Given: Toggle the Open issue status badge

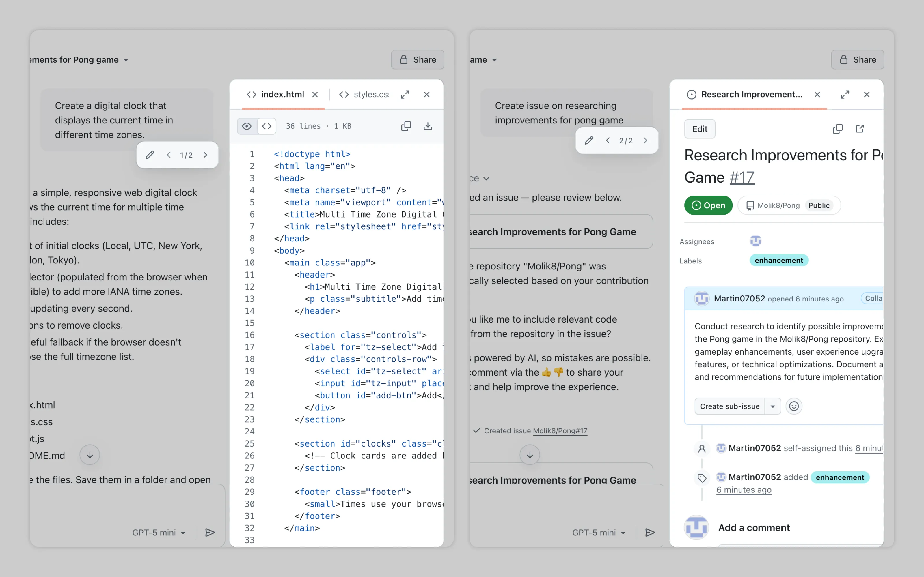Looking at the screenshot, I should coord(708,205).
